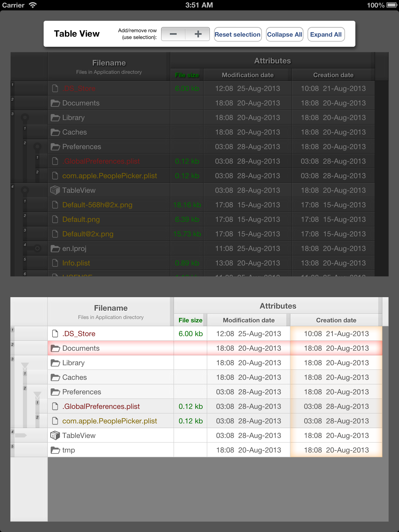399x532 pixels.
Task: Collapse the Preferences triangle in the light table
Action: tap(37, 395)
